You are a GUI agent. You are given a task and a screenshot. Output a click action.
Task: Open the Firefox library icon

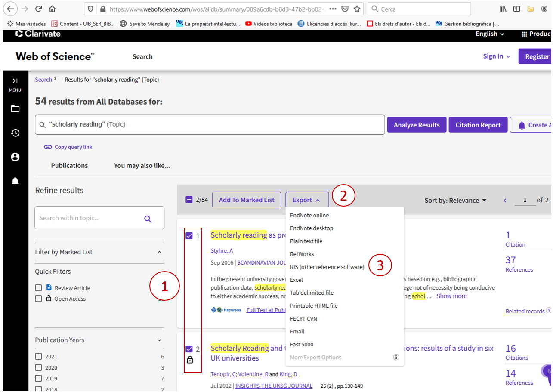[x=504, y=9]
